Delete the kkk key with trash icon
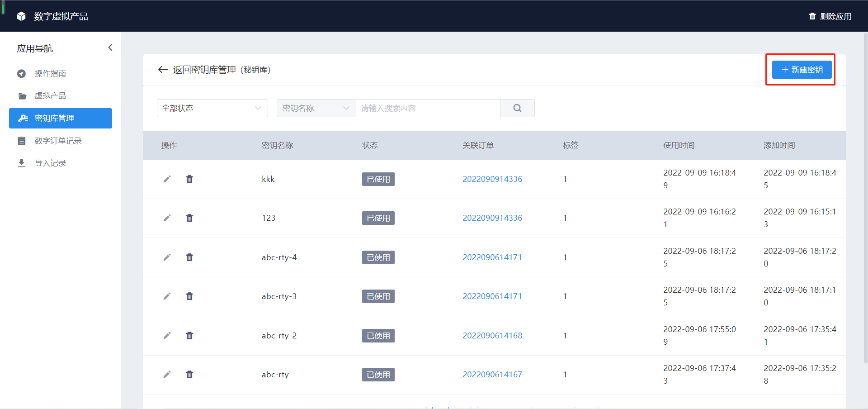The image size is (868, 409). tap(189, 179)
